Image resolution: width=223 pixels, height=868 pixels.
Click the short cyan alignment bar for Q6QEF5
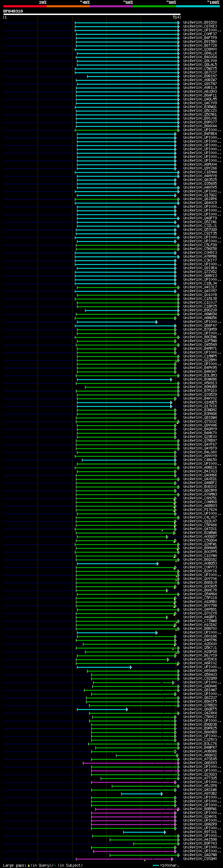coord(102,709)
